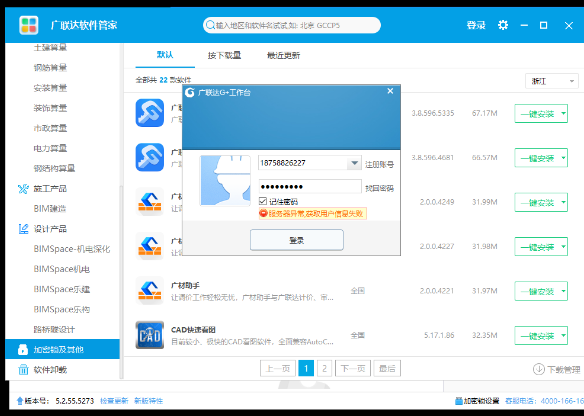Go to page 2 of software list
This screenshot has height=416, width=584.
coord(324,368)
